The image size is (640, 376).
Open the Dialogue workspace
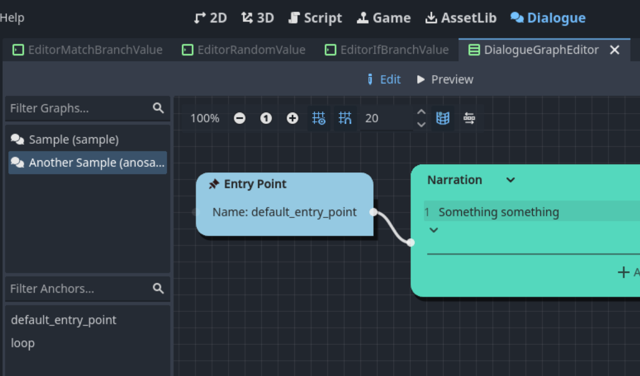click(x=548, y=18)
